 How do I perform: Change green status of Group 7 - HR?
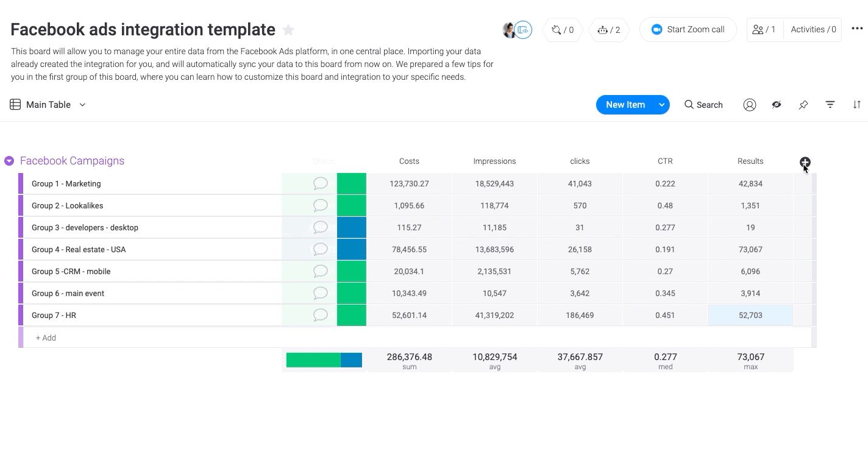point(352,315)
